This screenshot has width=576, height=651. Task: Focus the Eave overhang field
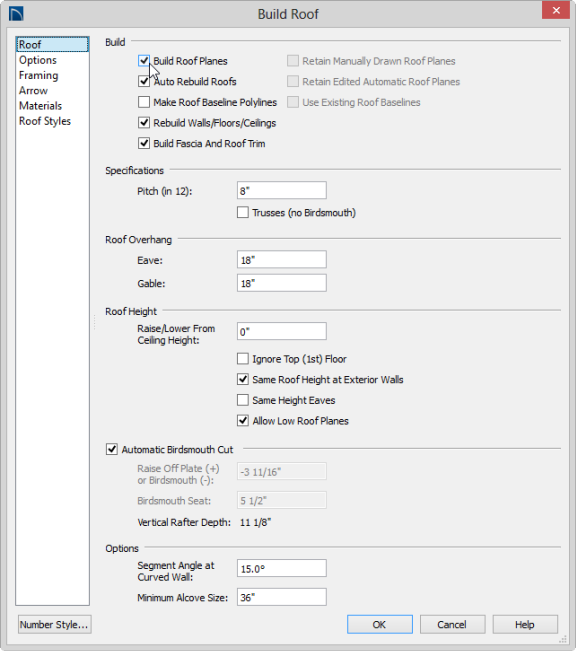pyautogui.click(x=282, y=260)
